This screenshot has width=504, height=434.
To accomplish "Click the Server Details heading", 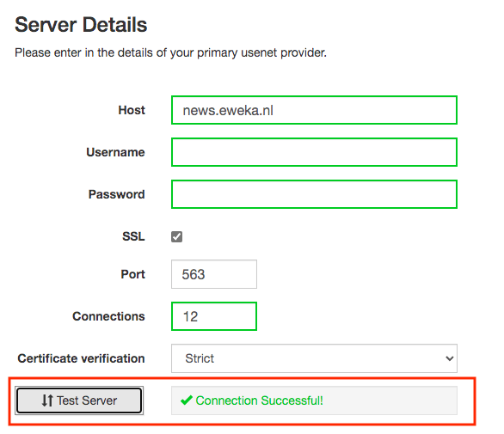I will [x=81, y=25].
